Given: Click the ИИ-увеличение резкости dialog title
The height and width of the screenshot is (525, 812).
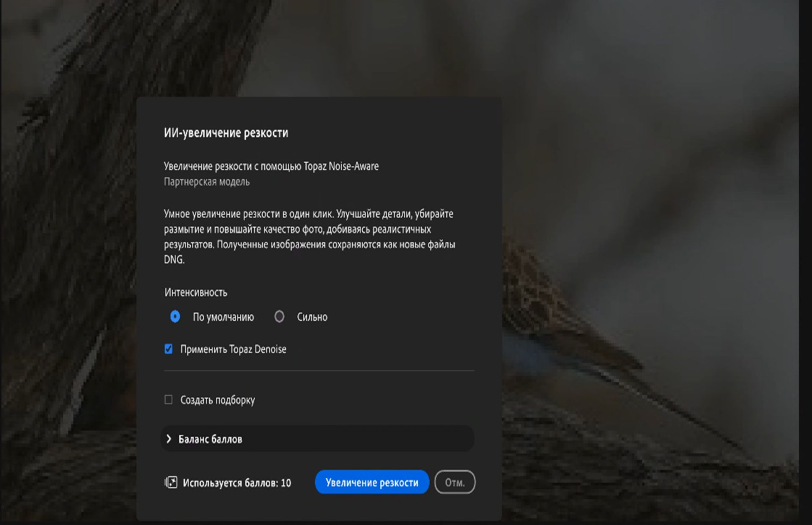Looking at the screenshot, I should click(226, 133).
